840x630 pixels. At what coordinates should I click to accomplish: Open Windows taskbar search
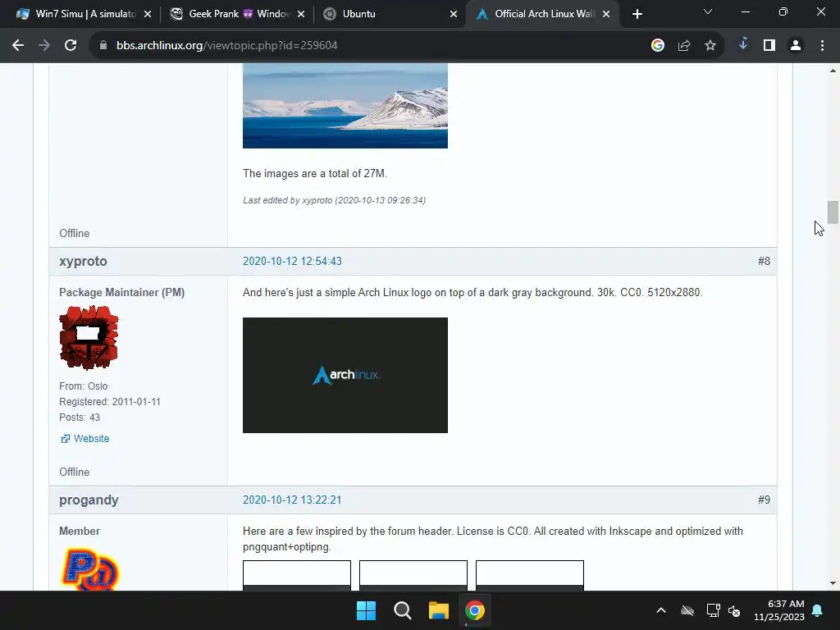402,610
